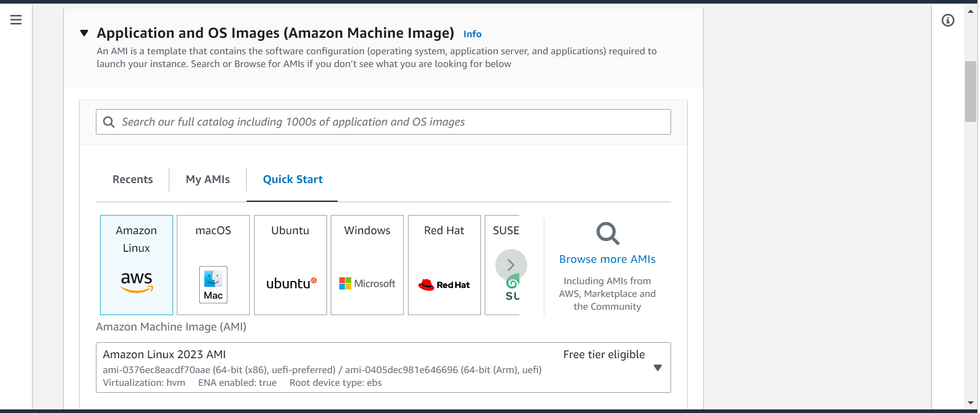
Task: Open the info help panel icon
Action: point(948,20)
